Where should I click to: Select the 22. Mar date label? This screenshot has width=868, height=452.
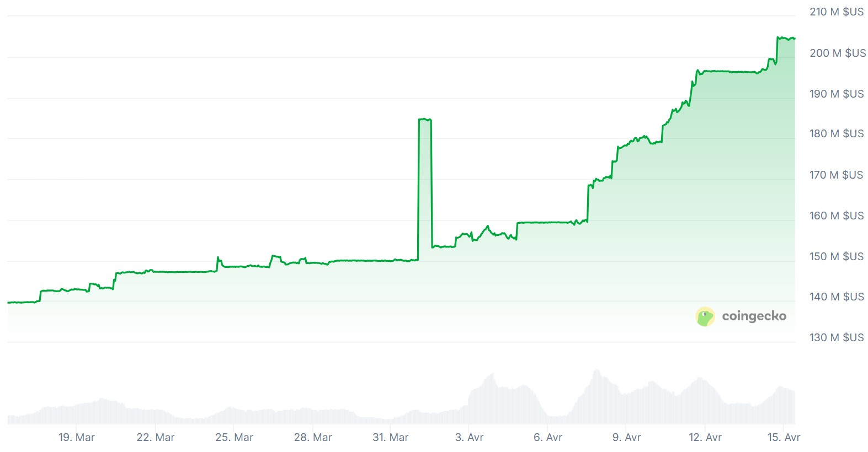[156, 437]
